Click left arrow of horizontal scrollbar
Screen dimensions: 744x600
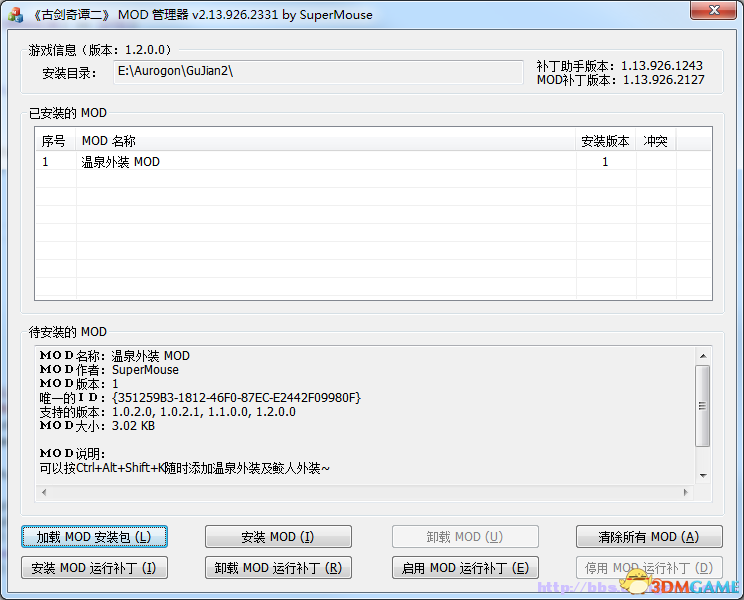(44, 492)
